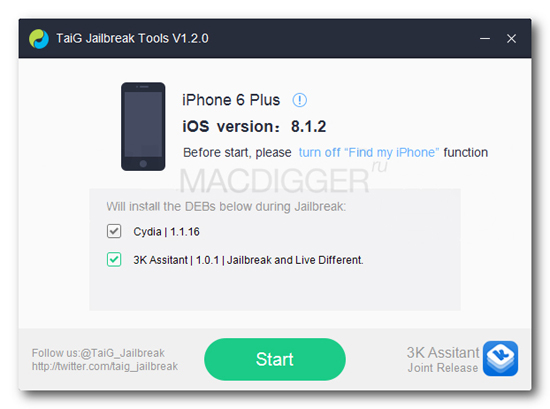550x409 pixels.
Task: Click the 3K Assitant Joint Release text
Action: (443, 360)
